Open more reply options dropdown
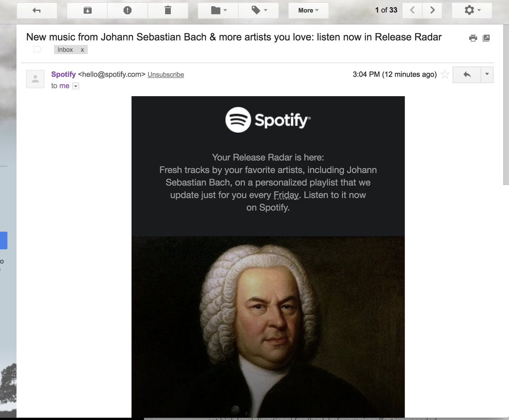The image size is (509, 420). click(487, 75)
